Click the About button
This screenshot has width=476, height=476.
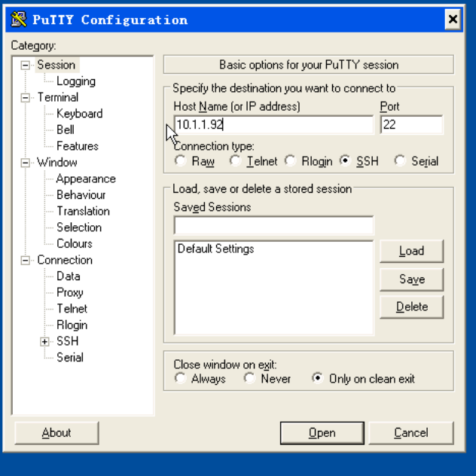coord(56,433)
